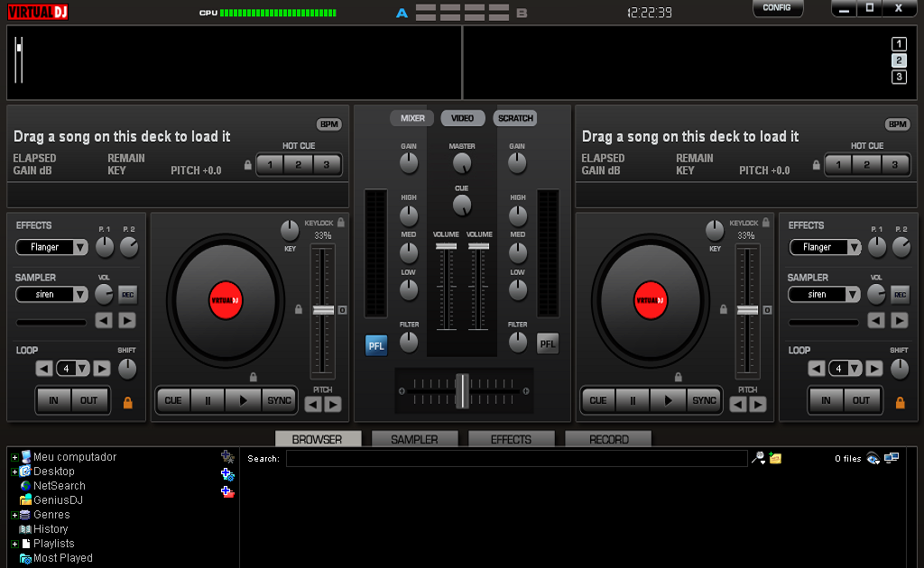Open right loop length 4 dropdown

(855, 369)
